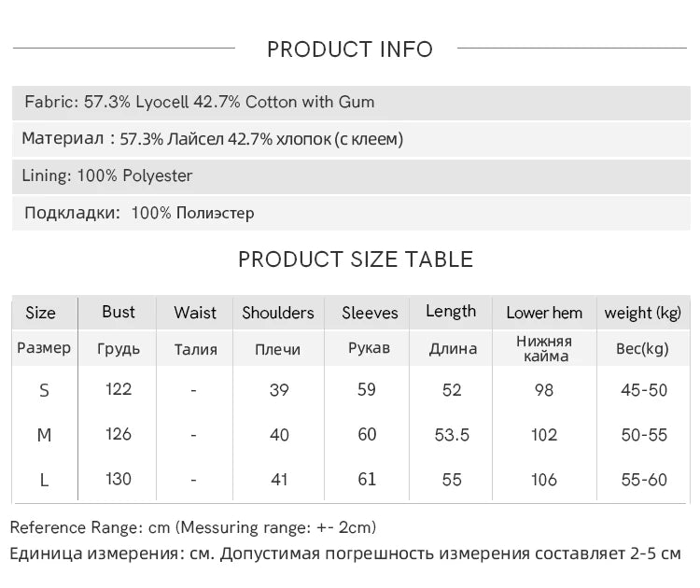Viewport: 700px width, 588px height.
Task: Select the Lower hem column header
Action: [x=544, y=313]
